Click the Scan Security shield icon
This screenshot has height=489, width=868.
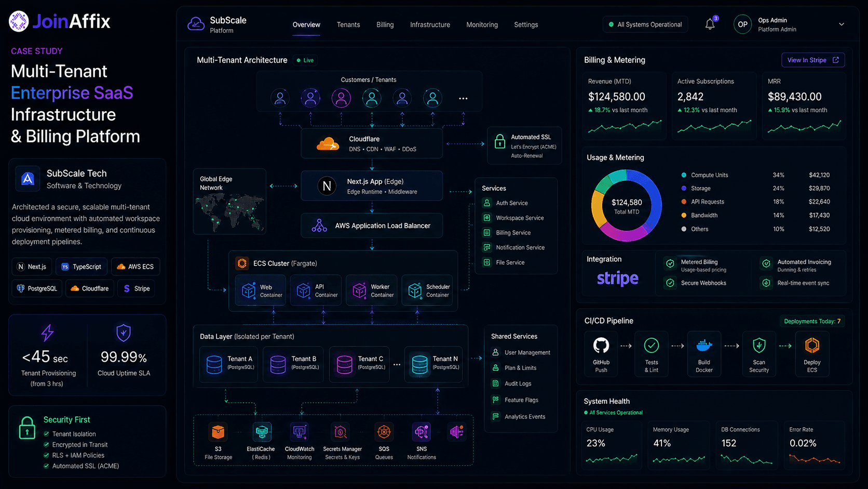[x=759, y=345]
